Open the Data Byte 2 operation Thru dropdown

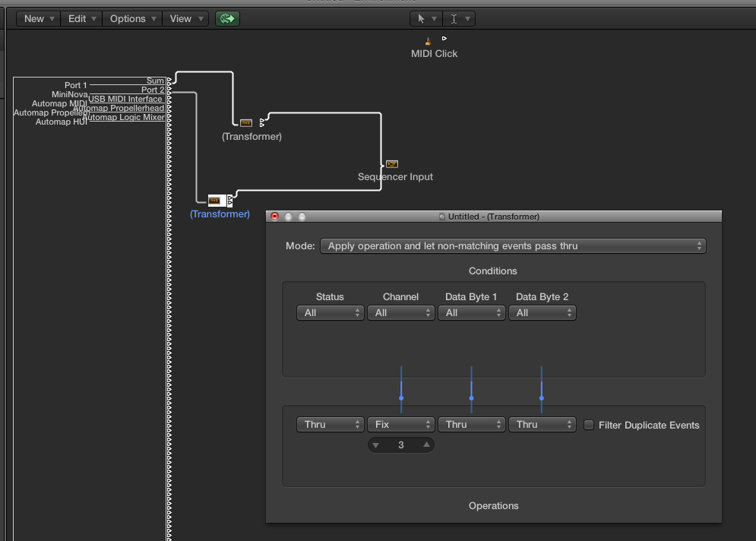tap(542, 425)
